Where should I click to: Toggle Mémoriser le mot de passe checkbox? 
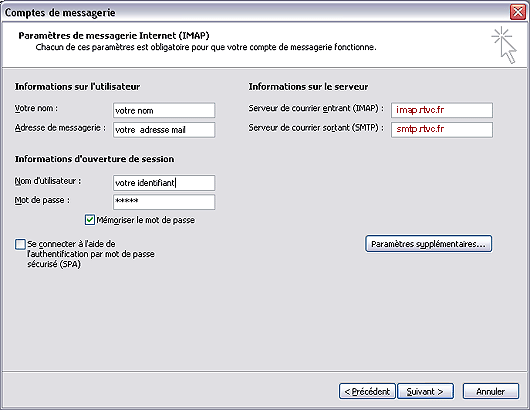[90, 220]
